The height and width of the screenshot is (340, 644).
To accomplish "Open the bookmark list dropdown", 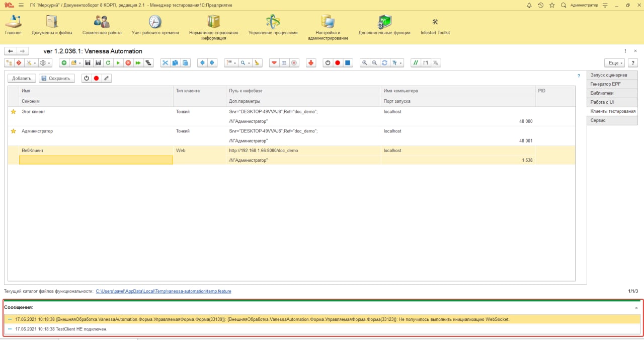I will point(231,63).
